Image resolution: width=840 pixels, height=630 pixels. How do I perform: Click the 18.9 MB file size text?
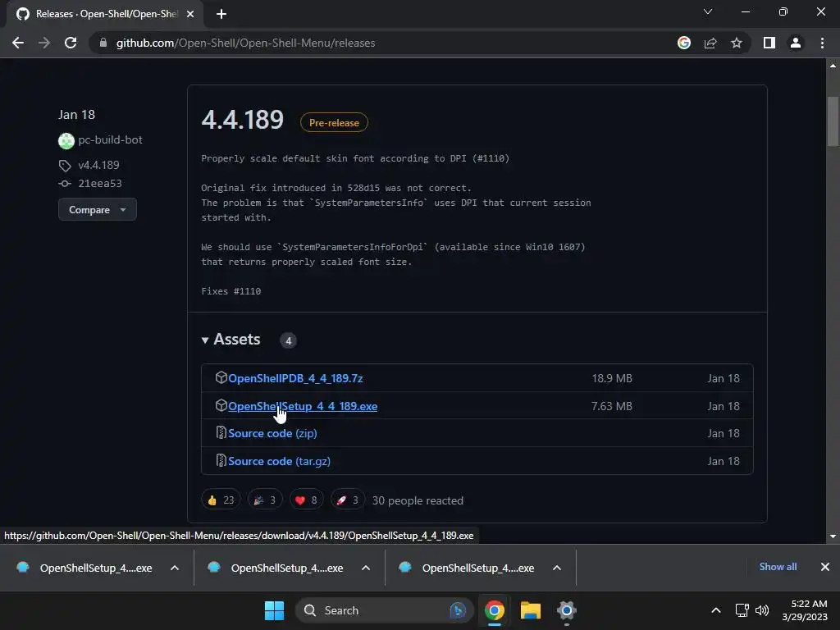612,378
